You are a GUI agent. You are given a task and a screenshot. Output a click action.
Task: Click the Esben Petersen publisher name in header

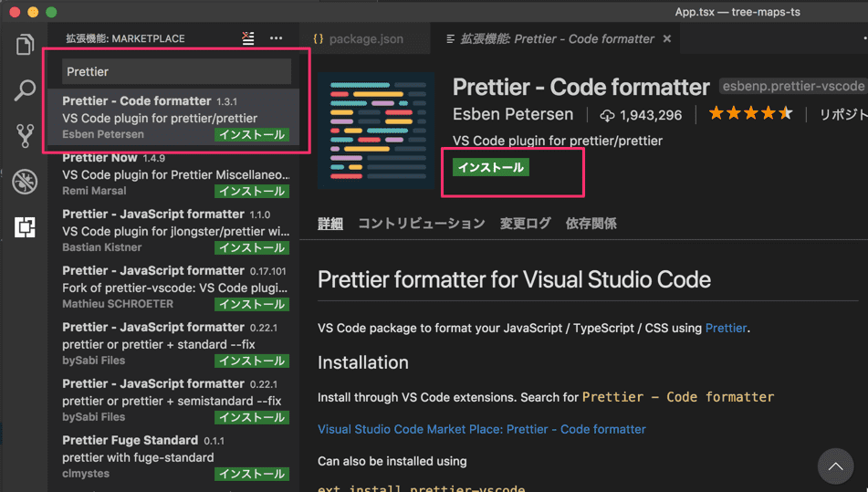513,114
